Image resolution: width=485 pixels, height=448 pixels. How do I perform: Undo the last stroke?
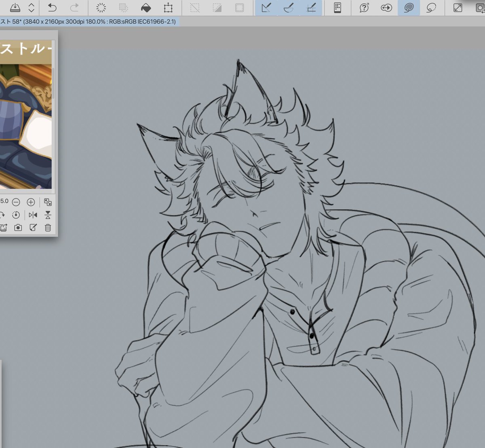(52, 7)
